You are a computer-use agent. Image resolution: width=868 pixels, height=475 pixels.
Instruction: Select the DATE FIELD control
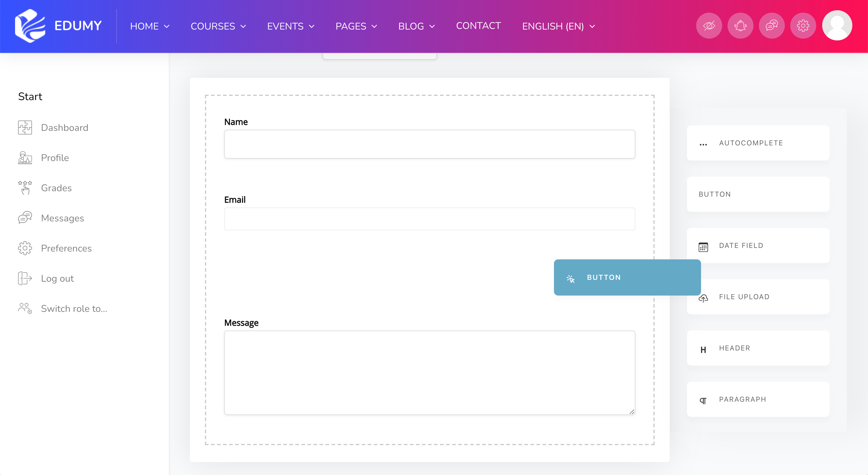click(758, 245)
